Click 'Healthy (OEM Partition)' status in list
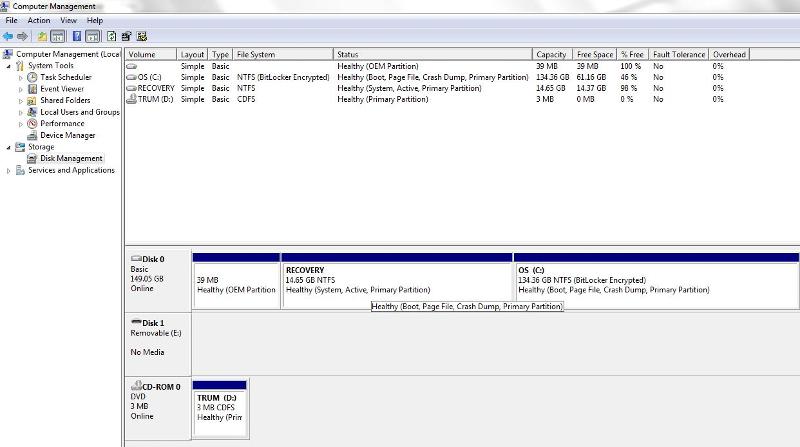Viewport: 800px width, 447px height. pyautogui.click(x=378, y=66)
